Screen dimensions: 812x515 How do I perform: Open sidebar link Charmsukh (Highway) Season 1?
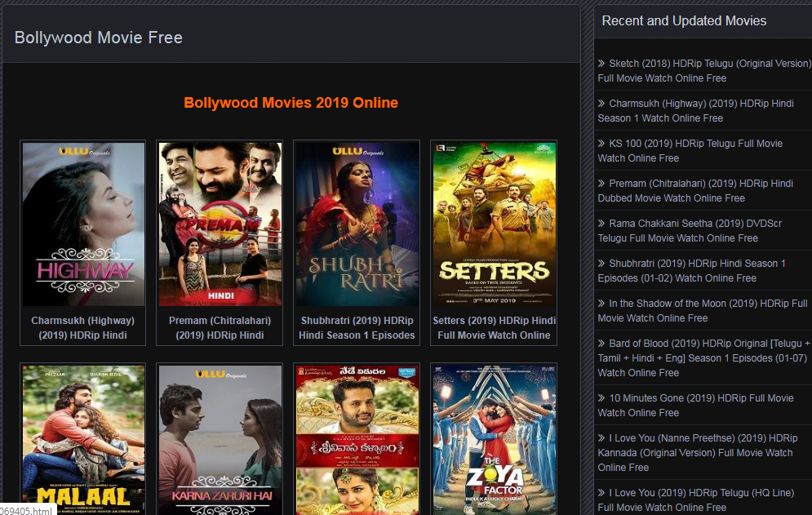695,110
